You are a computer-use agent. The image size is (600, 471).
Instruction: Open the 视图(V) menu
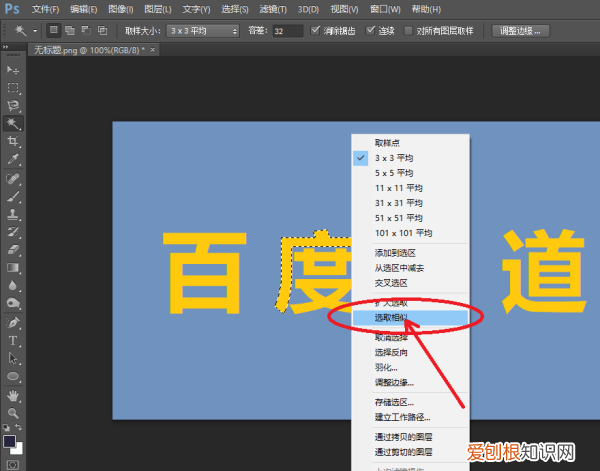click(x=344, y=9)
